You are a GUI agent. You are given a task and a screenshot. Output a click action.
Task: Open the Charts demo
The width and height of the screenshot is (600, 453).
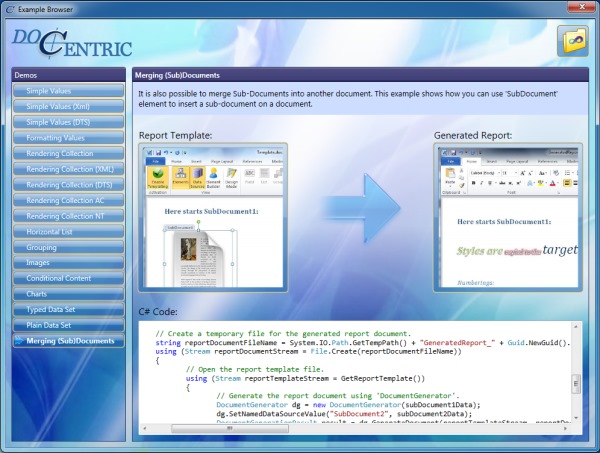click(68, 294)
